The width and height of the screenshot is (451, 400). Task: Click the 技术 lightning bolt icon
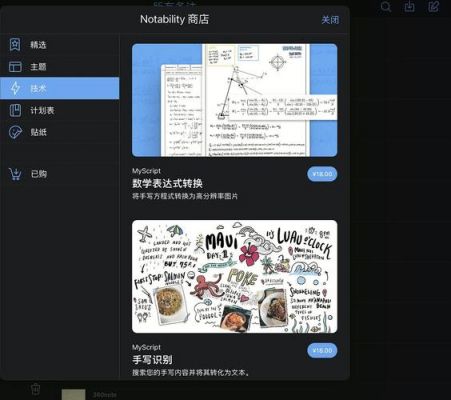tap(15, 88)
